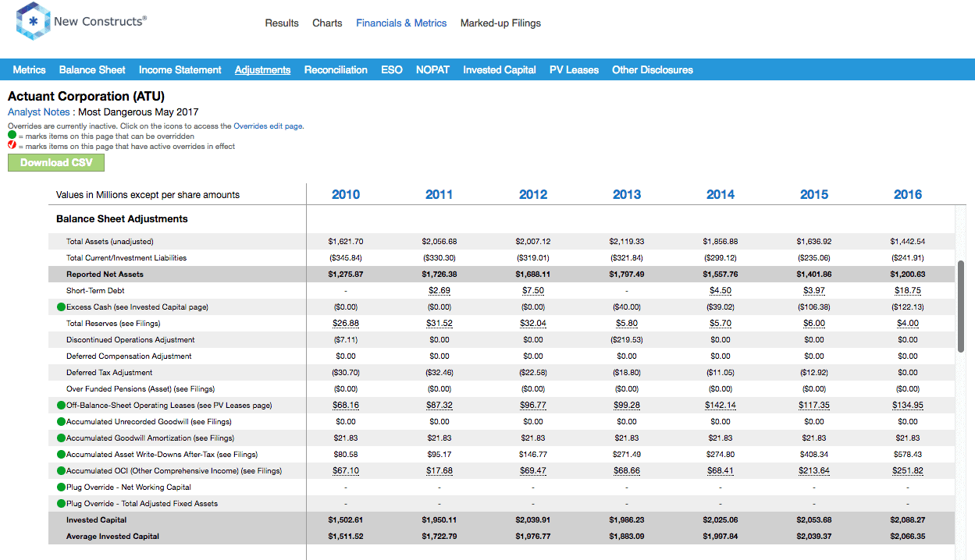Click 2015 Excess Cash value ($106.38)
Screen dimensions: 975x560
coord(814,307)
